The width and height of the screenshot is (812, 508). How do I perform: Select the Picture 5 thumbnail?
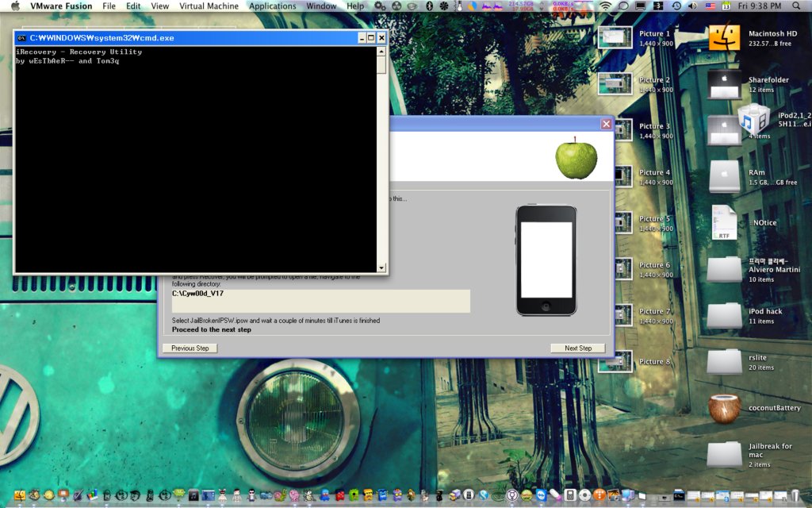tap(623, 223)
